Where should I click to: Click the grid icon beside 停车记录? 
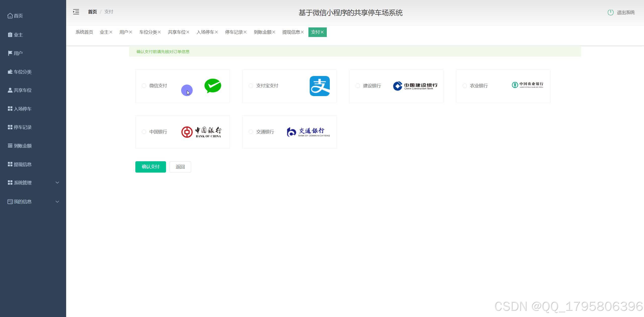coord(10,127)
